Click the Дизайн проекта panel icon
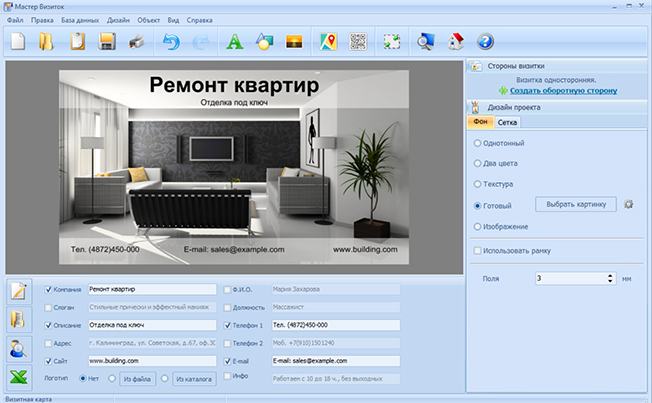 click(475, 107)
